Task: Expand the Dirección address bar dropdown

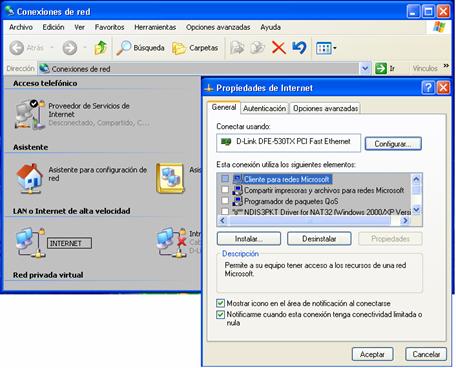Action: pos(365,69)
